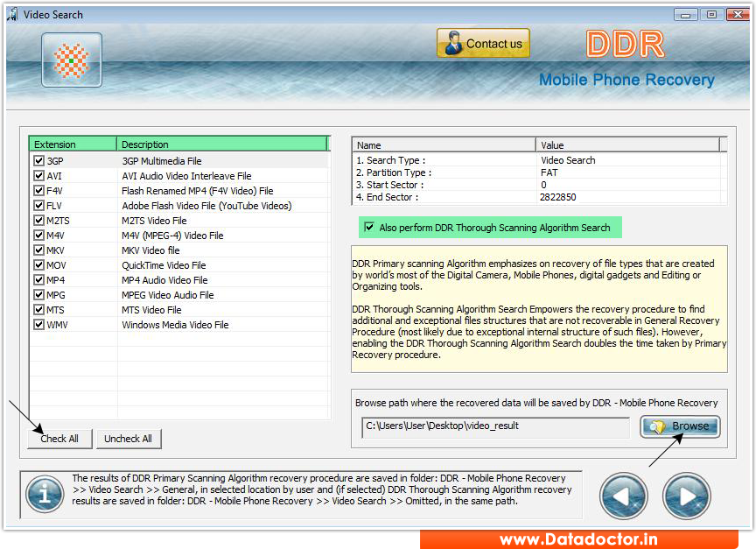Select 'M4V (MPEG-4) Video File' description

tap(172, 236)
